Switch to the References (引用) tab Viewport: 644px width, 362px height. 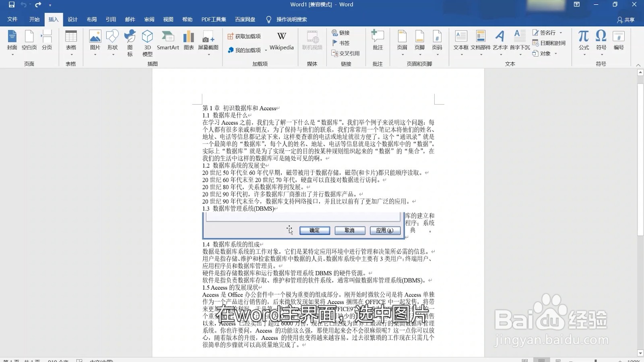(111, 19)
